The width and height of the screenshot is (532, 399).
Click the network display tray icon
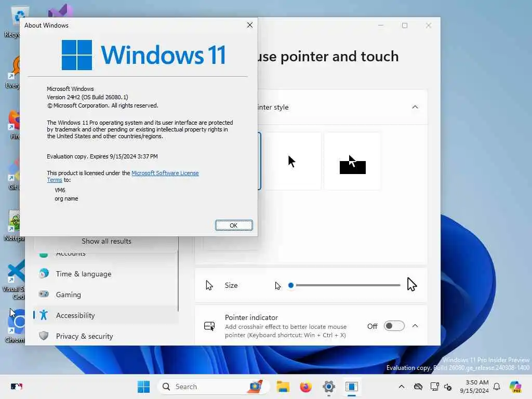tap(434, 387)
